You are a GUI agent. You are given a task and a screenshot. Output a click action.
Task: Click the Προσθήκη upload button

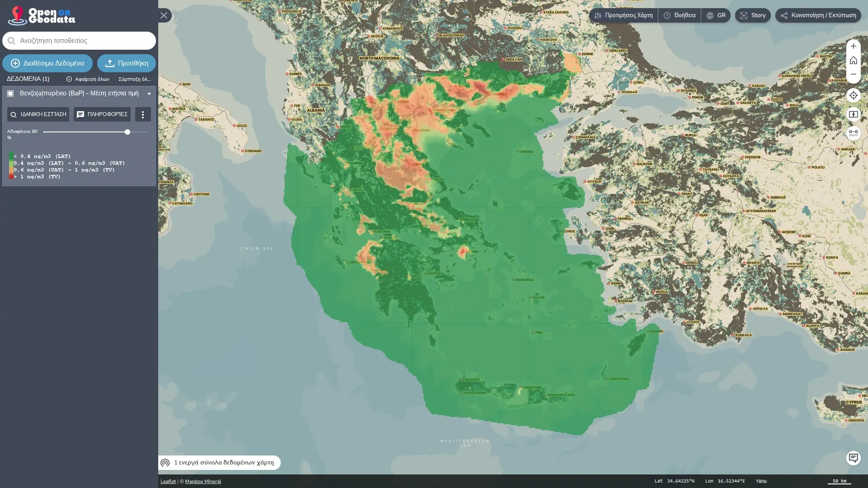(127, 63)
